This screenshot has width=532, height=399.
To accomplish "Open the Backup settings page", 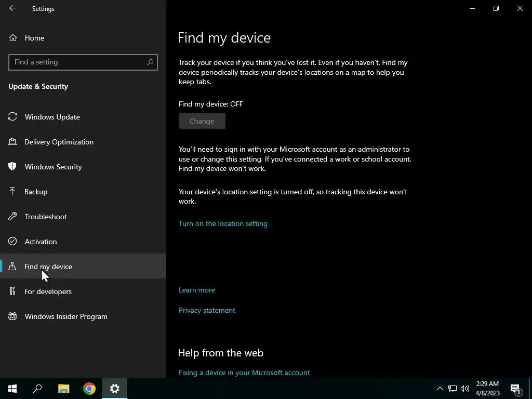I will (83, 192).
